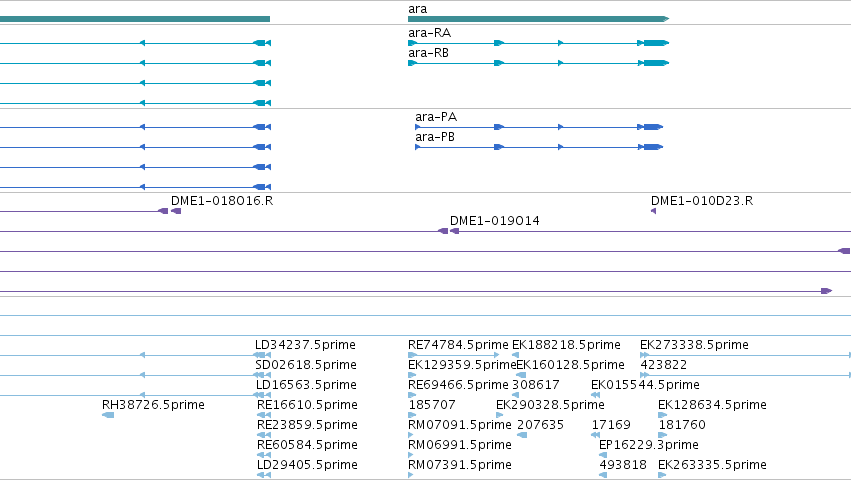Select the RE23859.5prime EST label
The height and width of the screenshot is (480, 851).
coord(307,425)
